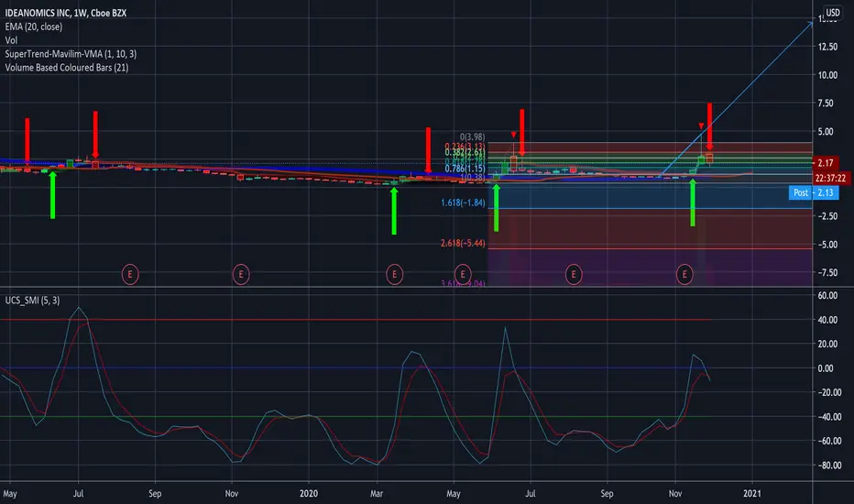Click the 10.00 price axis value

coord(827,75)
